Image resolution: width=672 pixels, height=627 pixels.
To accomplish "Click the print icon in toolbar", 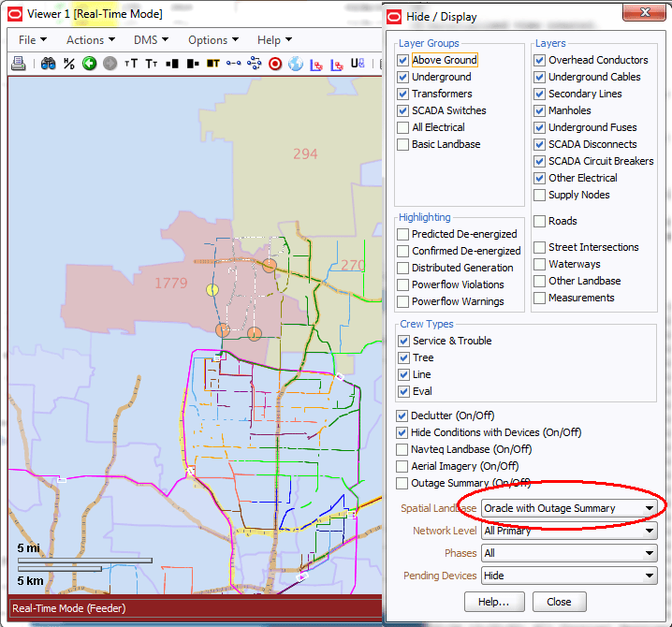I will coord(18,64).
